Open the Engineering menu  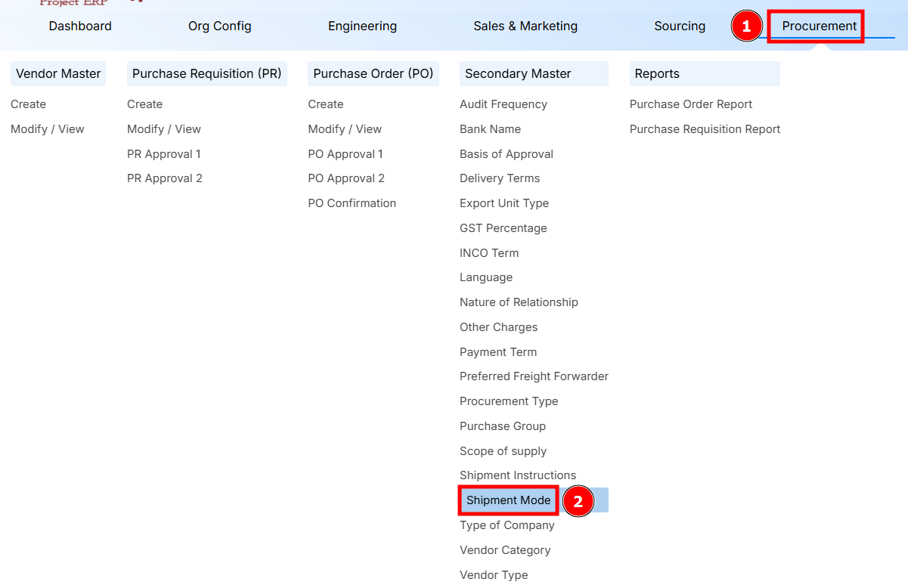(362, 26)
